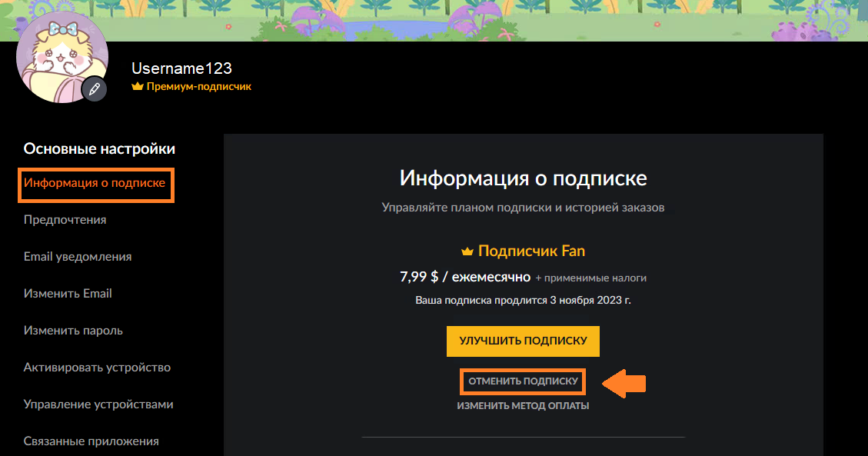Click the Username123 profile name
The width and height of the screenshot is (868, 456).
(x=181, y=68)
